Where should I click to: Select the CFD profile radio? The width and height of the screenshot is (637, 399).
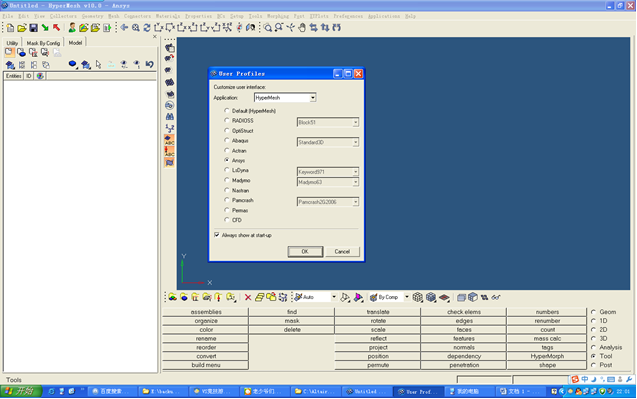tap(227, 220)
